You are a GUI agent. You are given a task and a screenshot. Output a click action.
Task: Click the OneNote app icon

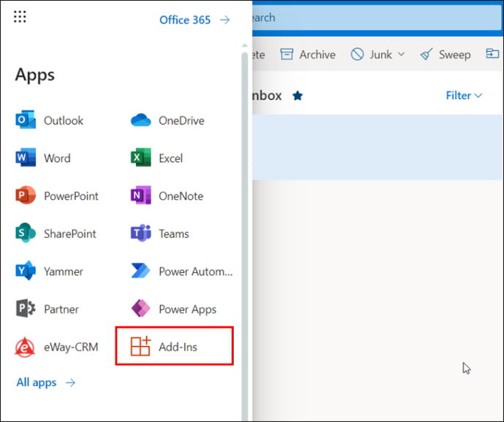point(141,195)
